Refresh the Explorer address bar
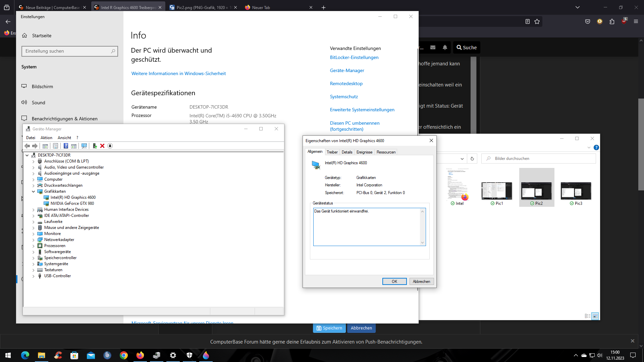 tap(472, 159)
